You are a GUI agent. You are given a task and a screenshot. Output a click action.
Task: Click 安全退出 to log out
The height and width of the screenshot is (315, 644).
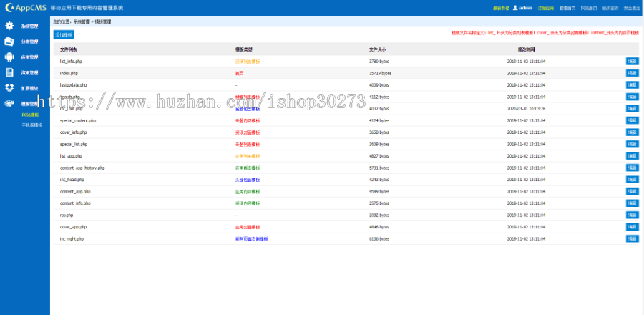coord(631,8)
